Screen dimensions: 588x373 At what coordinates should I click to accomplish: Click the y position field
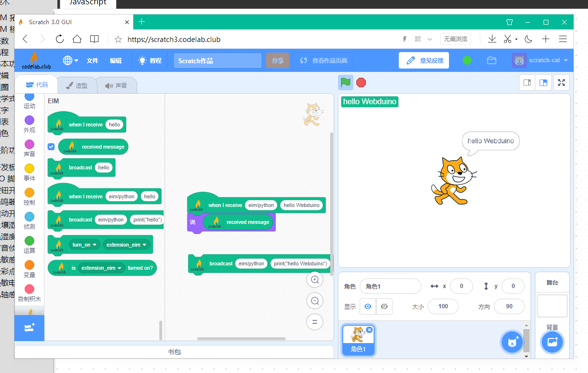click(x=513, y=286)
